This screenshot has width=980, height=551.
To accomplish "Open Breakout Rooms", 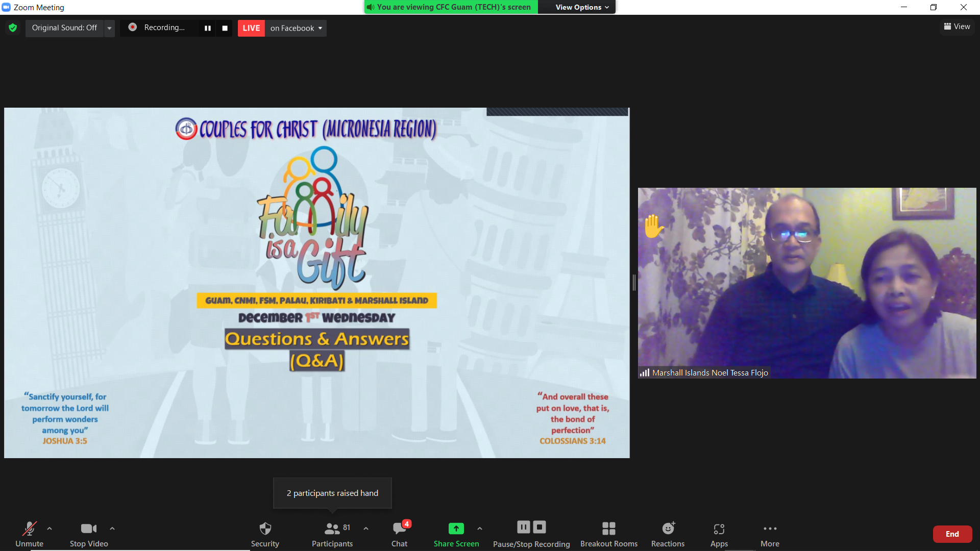I will [609, 534].
